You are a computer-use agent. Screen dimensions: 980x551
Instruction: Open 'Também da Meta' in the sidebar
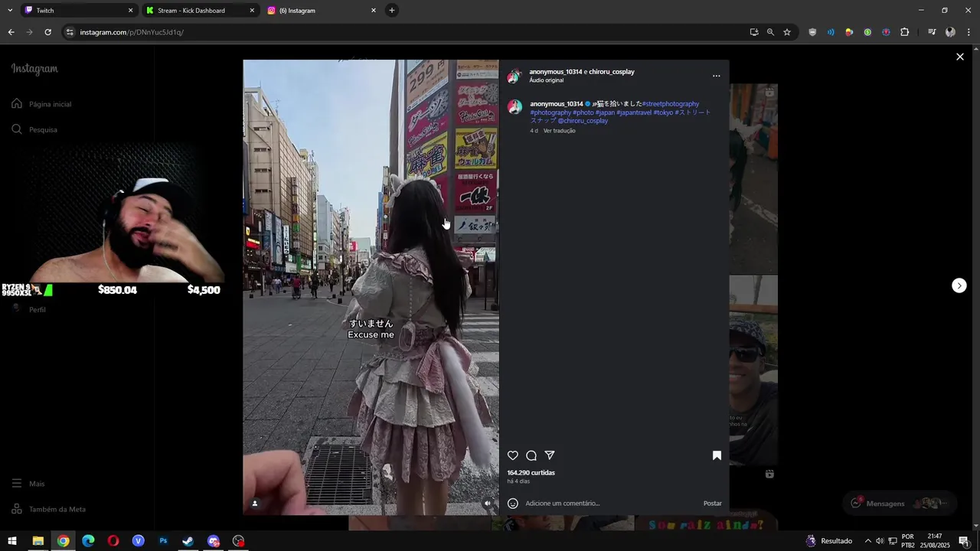pyautogui.click(x=49, y=509)
